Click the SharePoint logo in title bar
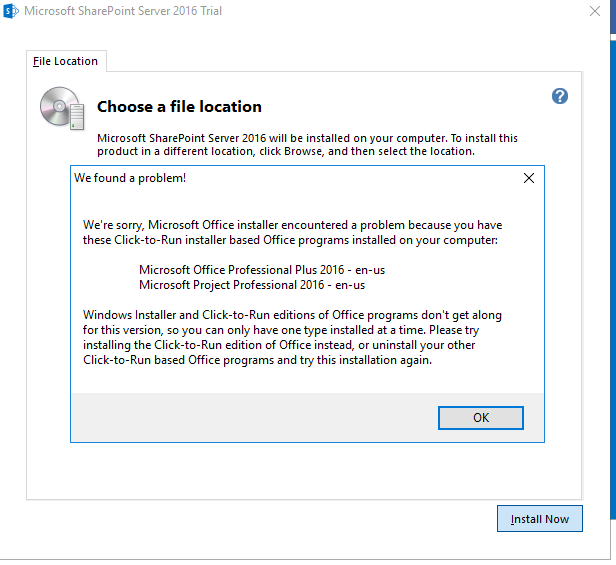The width and height of the screenshot is (616, 565). tap(11, 11)
